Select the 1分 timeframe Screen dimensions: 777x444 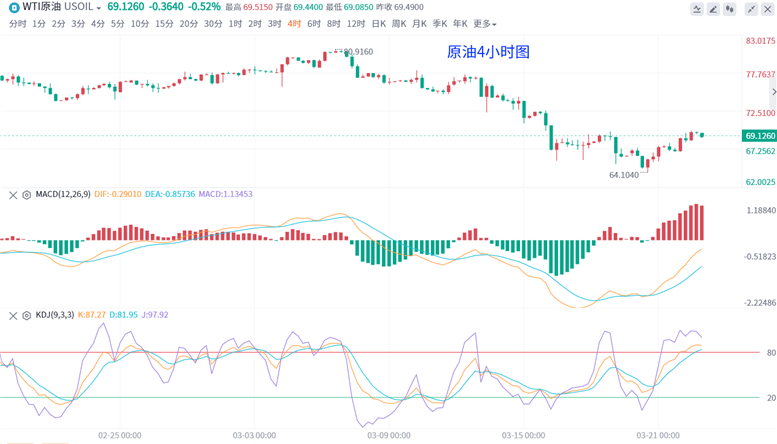tap(39, 23)
